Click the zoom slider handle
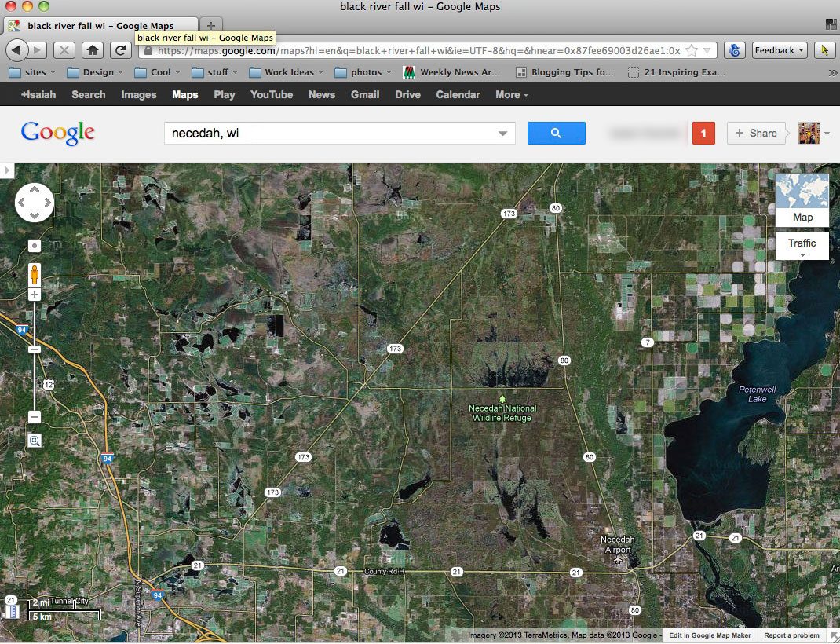The height and width of the screenshot is (644, 840). (35, 349)
